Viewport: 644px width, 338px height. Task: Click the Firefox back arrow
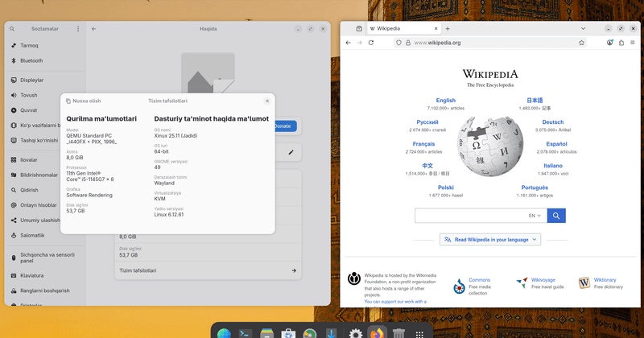point(349,43)
